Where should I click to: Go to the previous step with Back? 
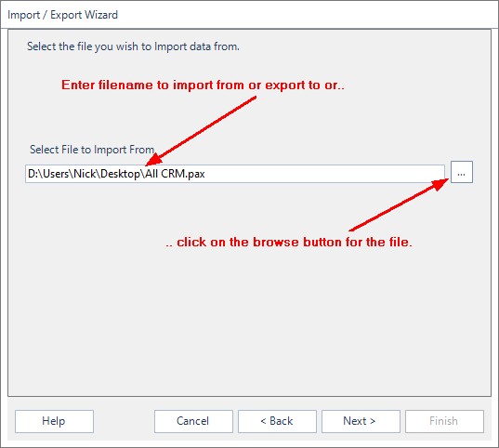[277, 421]
